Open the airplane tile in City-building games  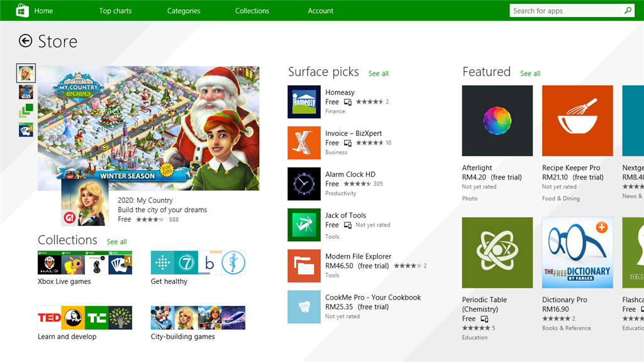(x=233, y=317)
